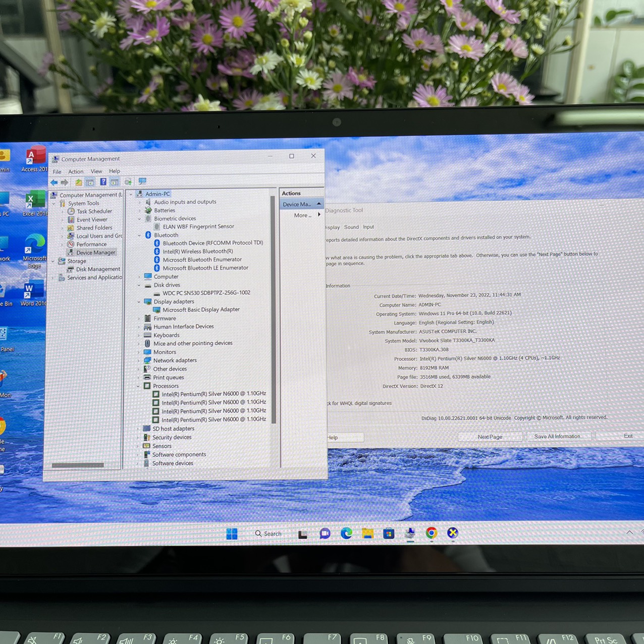Screen dimensions: 644x644
Task: Click the console tree horizontal scrollbar
Action: coord(78,465)
